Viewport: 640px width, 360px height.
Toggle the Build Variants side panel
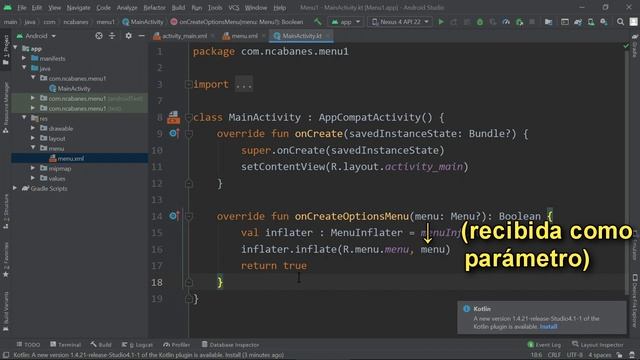pos(5,311)
